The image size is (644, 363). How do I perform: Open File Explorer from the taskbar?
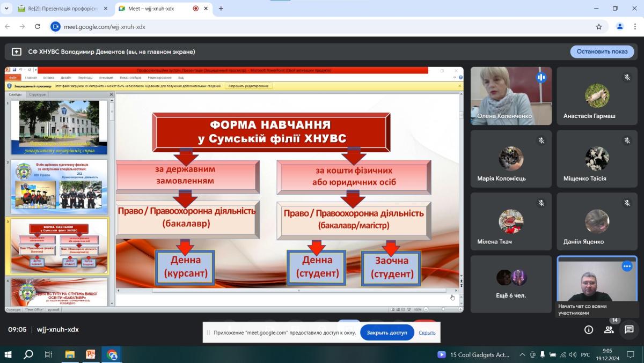click(70, 354)
